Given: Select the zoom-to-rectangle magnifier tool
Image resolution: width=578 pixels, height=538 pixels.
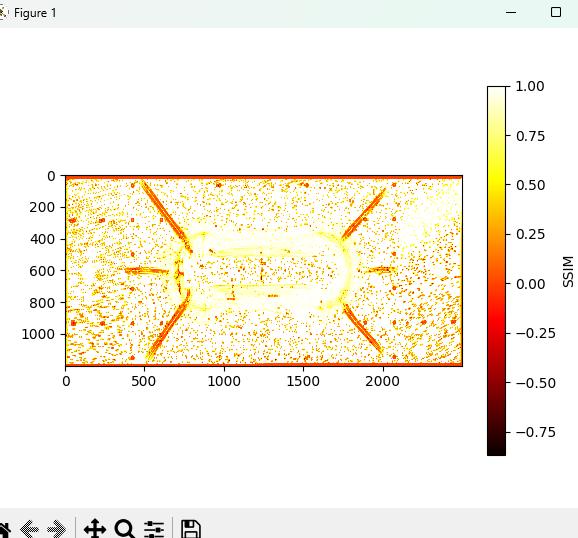Looking at the screenshot, I should [125, 529].
